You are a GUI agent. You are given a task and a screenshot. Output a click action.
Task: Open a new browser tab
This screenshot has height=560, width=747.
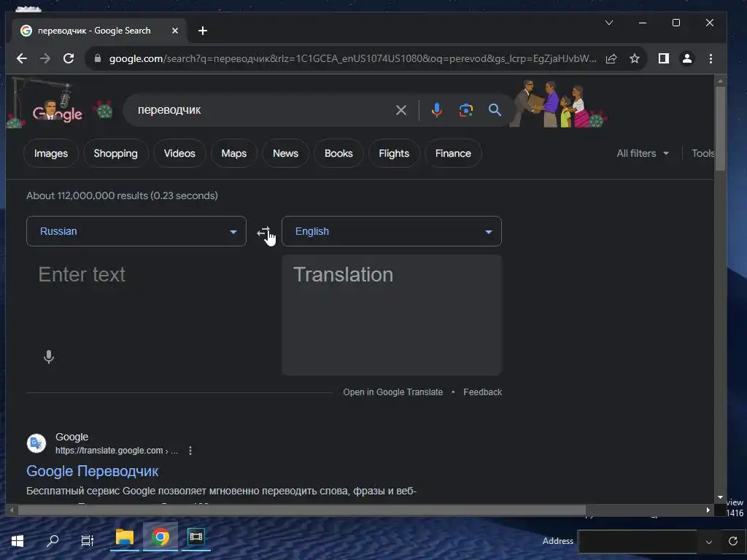pos(203,31)
